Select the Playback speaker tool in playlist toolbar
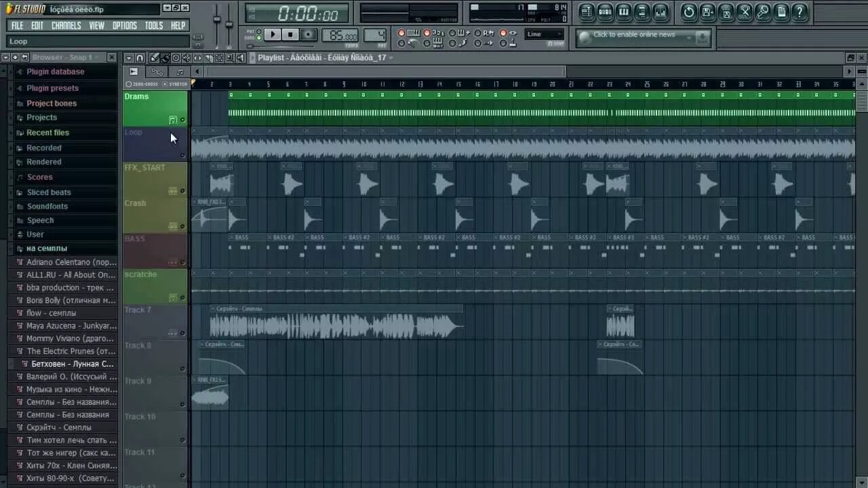 [240, 58]
